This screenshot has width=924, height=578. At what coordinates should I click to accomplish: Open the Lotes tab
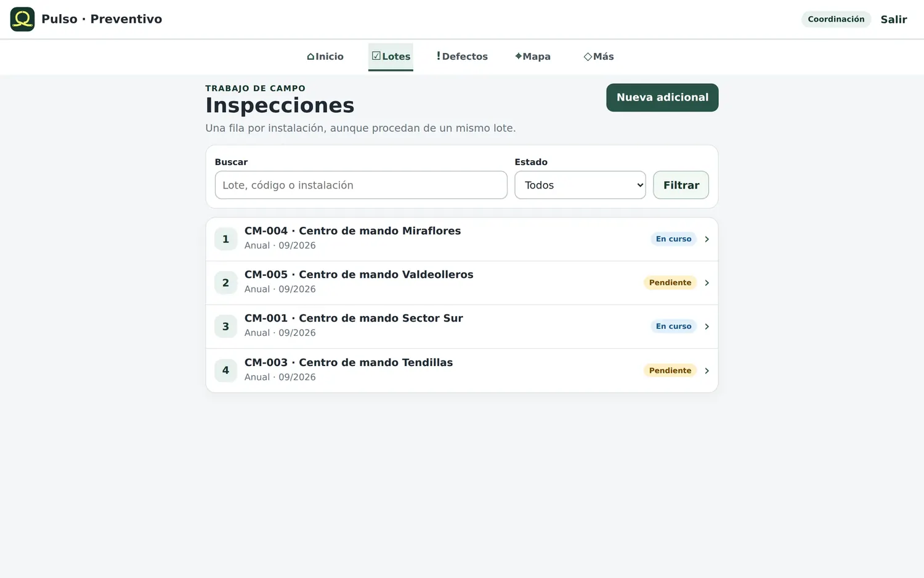click(391, 57)
